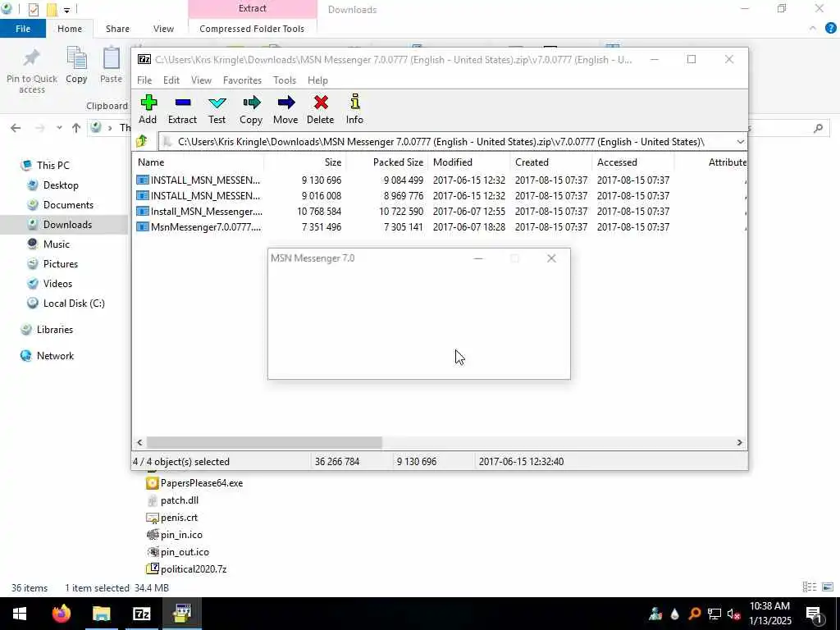Open Local Disk (C:) in navigation pane
This screenshot has height=630, width=840.
(74, 304)
